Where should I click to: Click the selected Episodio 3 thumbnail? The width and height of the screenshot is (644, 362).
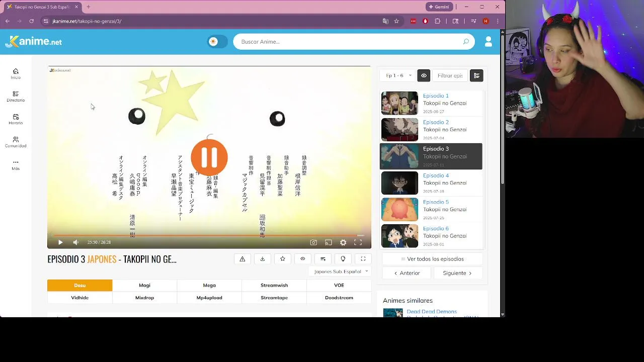[399, 156]
